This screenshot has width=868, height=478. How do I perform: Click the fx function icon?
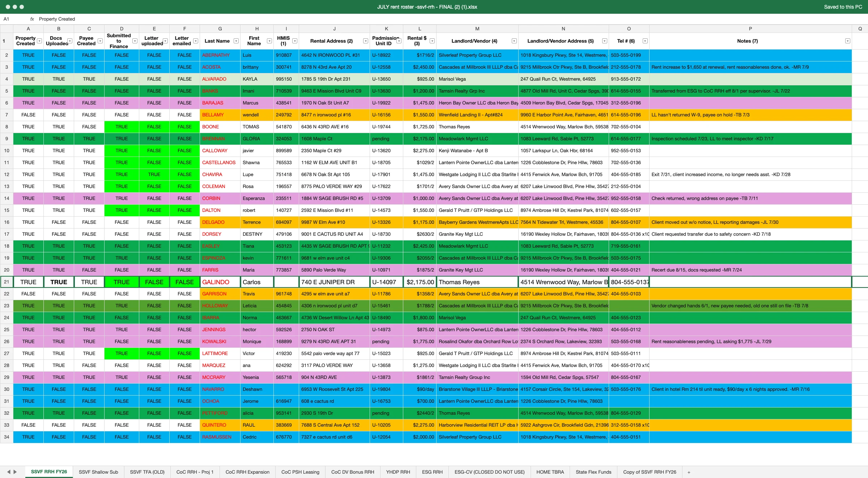32,19
